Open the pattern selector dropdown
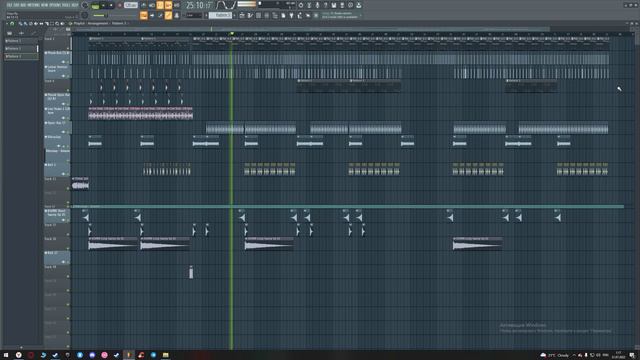Screen dimensions: 640x360 click(221, 15)
